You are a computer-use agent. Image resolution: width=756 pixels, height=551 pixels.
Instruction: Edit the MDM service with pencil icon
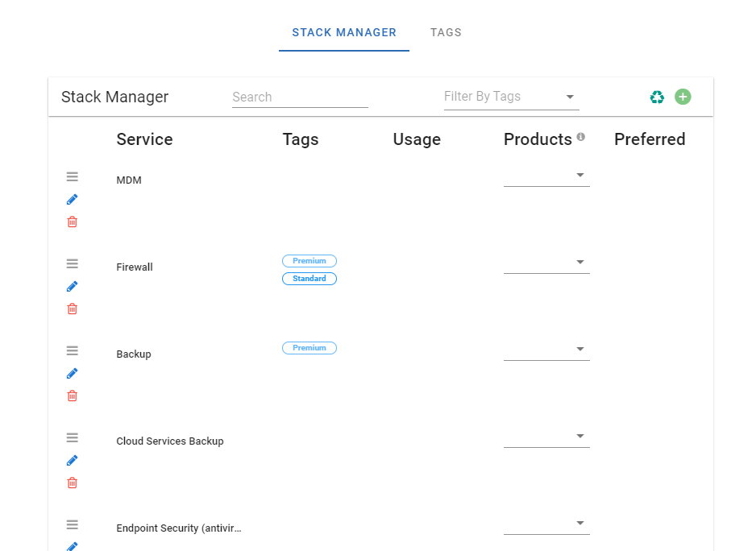click(72, 200)
